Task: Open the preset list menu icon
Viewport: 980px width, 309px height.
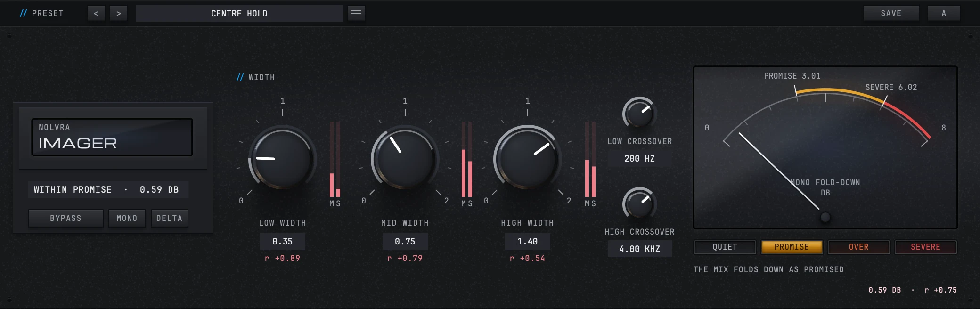Action: 356,13
